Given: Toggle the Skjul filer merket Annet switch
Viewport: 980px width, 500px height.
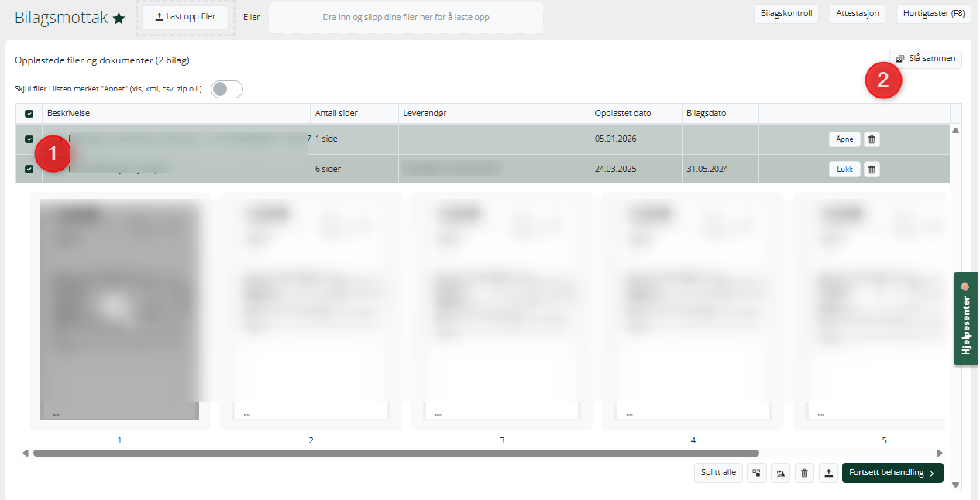Looking at the screenshot, I should pos(227,89).
